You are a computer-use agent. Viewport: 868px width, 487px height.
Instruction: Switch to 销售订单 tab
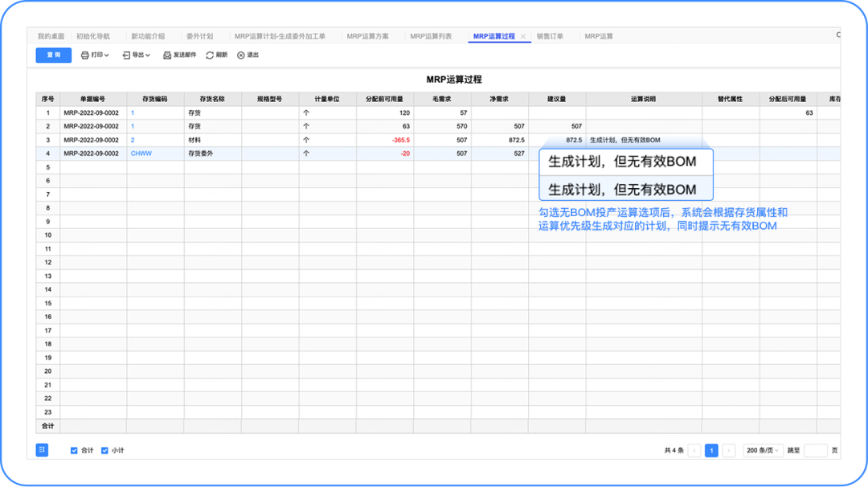coord(550,36)
